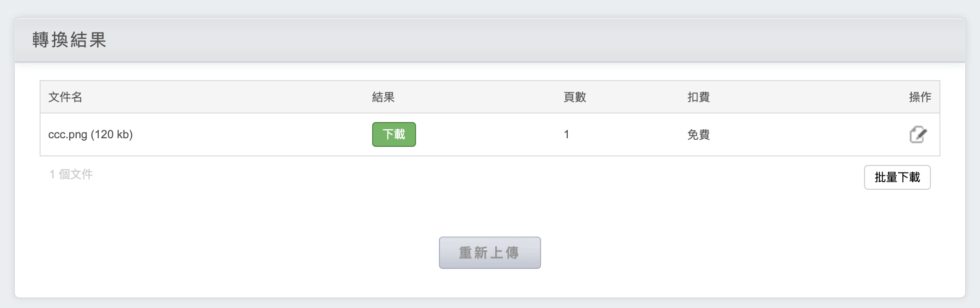Click the page count value 1
This screenshot has height=308, width=980.
click(x=566, y=134)
